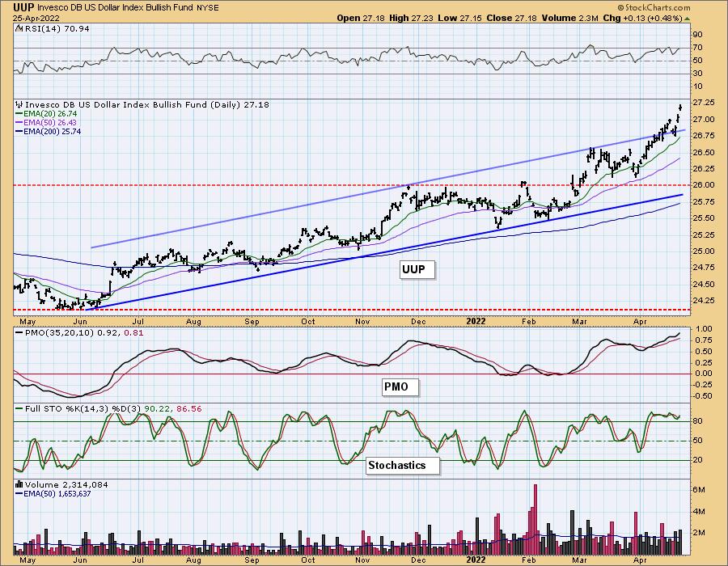Click the Stochastics annotation label box
The image size is (728, 566).
pos(403,465)
